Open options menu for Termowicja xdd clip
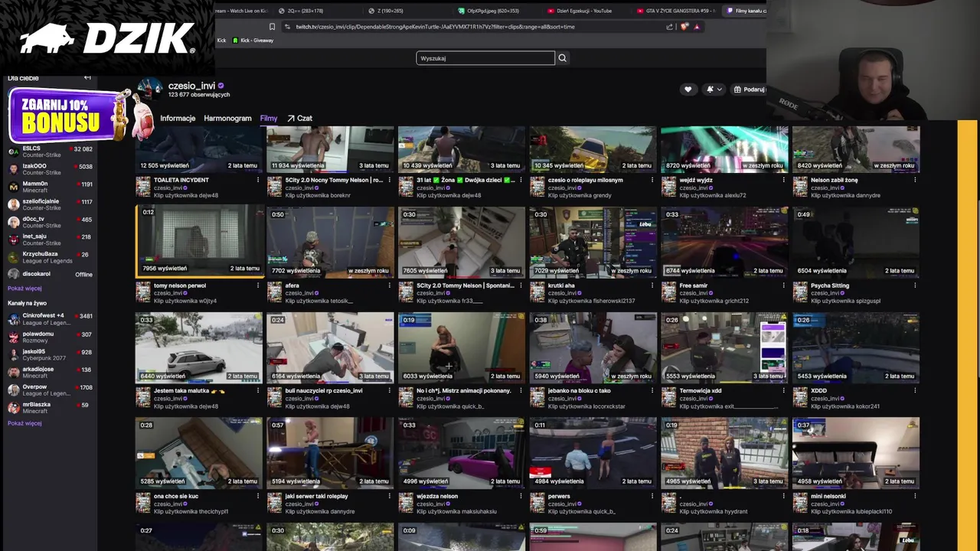This screenshot has height=551, width=980. click(x=783, y=390)
